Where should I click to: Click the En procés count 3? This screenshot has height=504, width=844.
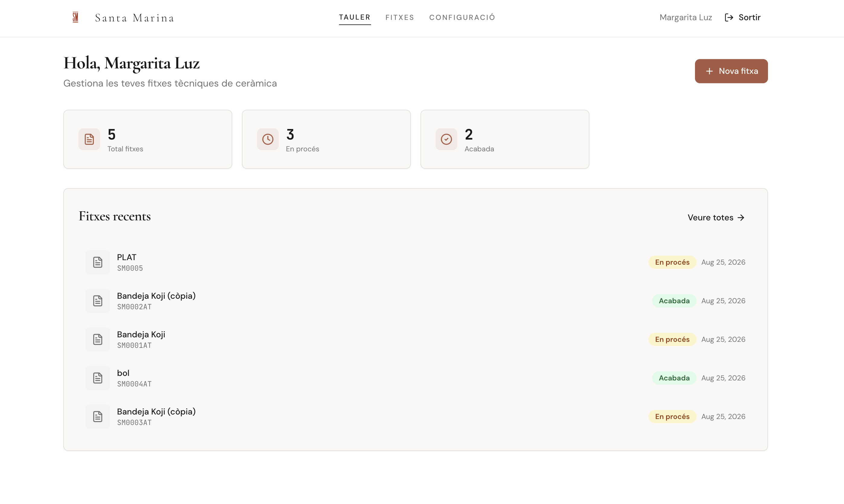[x=290, y=134]
